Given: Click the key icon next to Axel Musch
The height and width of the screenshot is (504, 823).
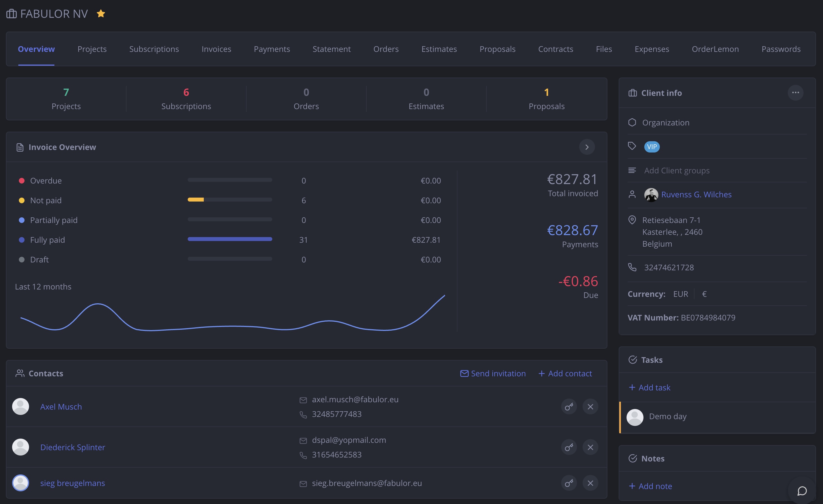Looking at the screenshot, I should 569,406.
